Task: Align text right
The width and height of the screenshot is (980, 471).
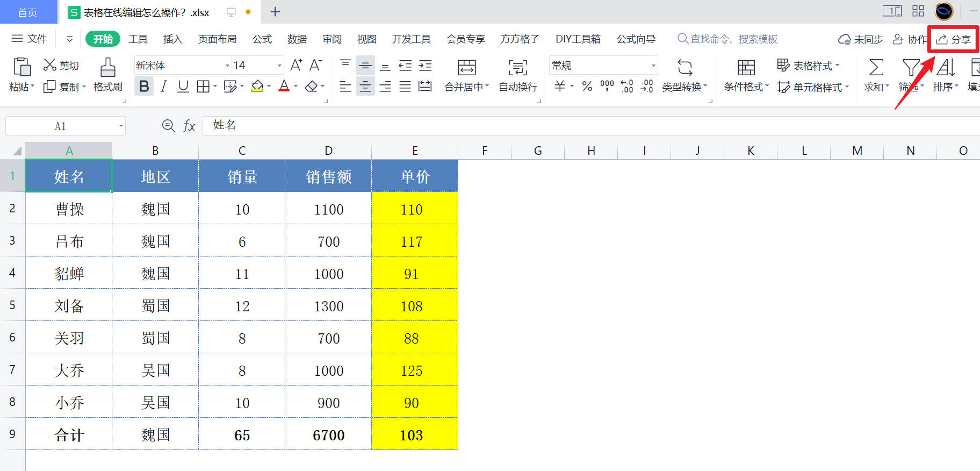Action: pos(385,87)
